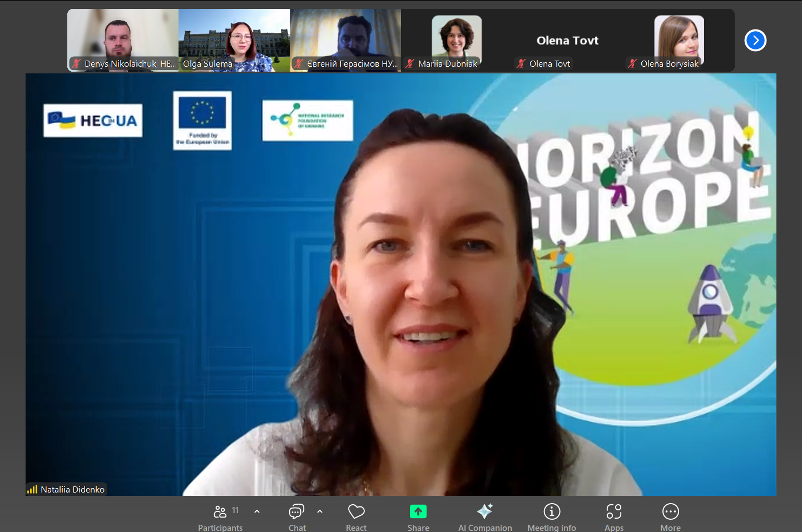Image resolution: width=802 pixels, height=532 pixels.
Task: Click the Olga Sulema name label
Action: click(x=207, y=63)
